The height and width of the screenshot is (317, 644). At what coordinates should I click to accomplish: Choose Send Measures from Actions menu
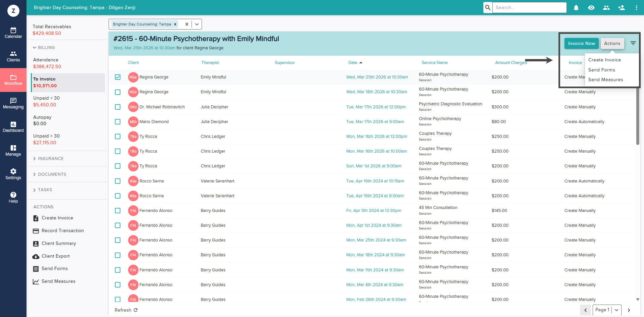click(605, 80)
